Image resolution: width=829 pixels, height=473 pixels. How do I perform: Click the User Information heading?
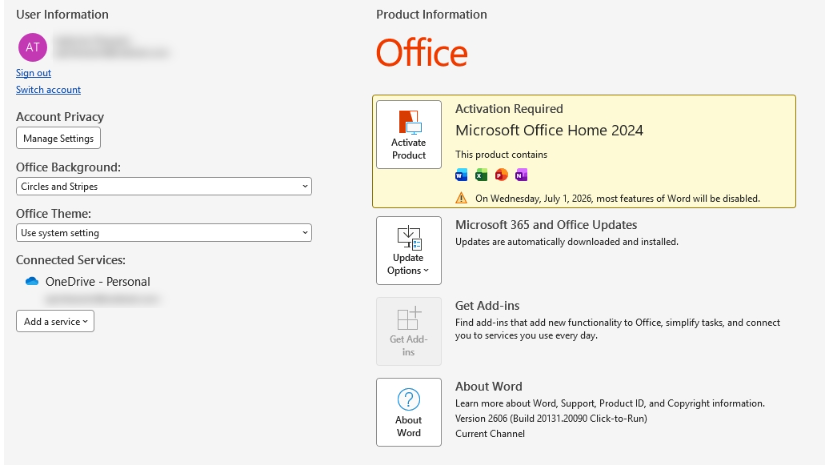[62, 15]
